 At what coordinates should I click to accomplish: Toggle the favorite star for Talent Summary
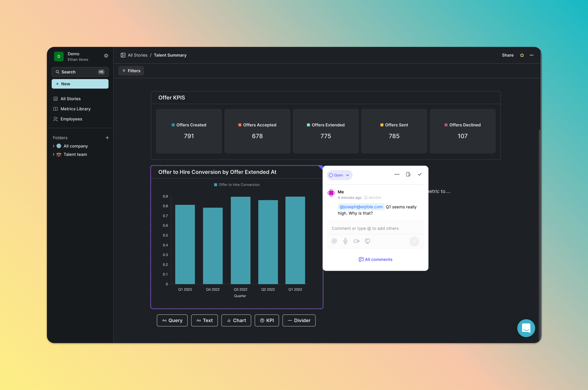522,55
